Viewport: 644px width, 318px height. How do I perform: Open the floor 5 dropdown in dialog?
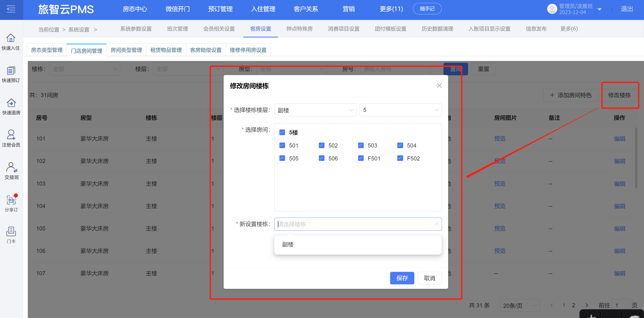click(400, 110)
